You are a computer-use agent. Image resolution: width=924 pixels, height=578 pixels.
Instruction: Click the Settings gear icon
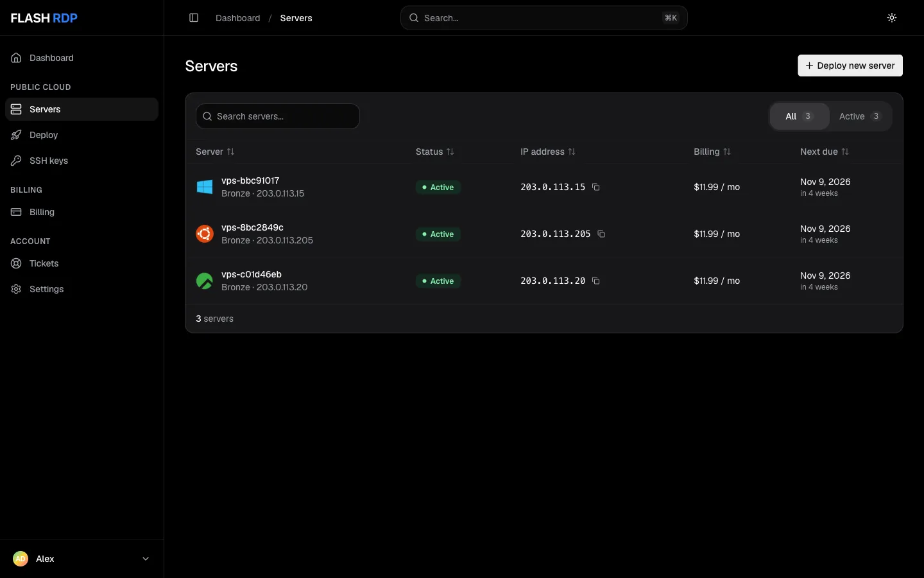point(17,289)
